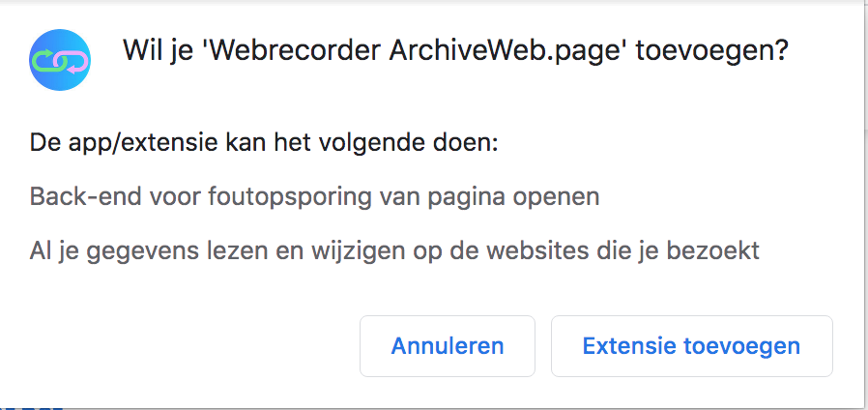Choose 'Extensie toevoegen' to install Webrecorder
Viewport: 868px width, 410px height.
click(x=691, y=345)
